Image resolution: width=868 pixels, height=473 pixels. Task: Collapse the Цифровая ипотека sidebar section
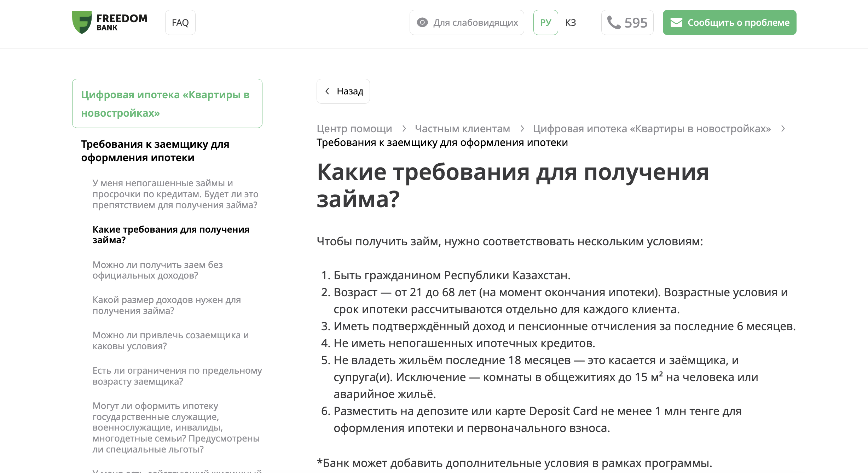tap(167, 104)
